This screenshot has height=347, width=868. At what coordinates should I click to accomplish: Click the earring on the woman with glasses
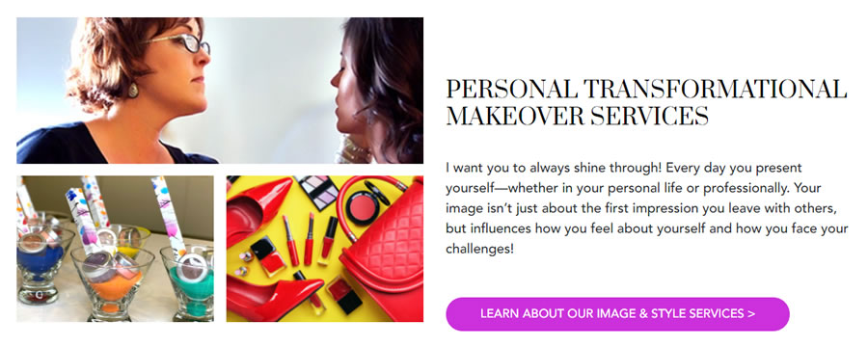(133, 90)
